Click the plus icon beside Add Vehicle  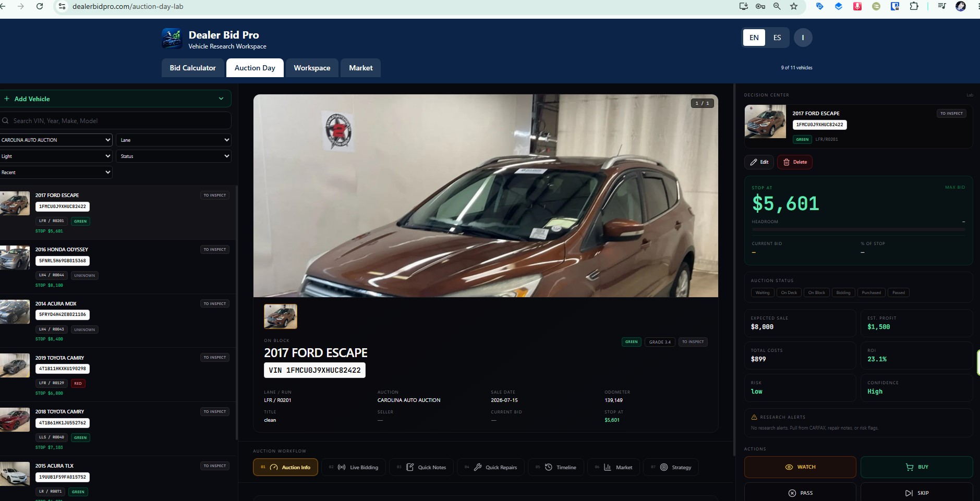[x=7, y=99]
